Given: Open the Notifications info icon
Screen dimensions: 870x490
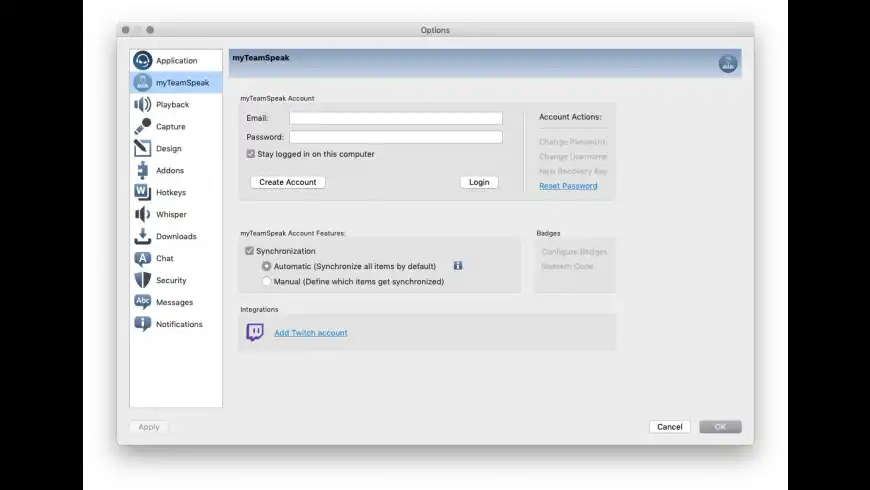Looking at the screenshot, I should point(143,324).
